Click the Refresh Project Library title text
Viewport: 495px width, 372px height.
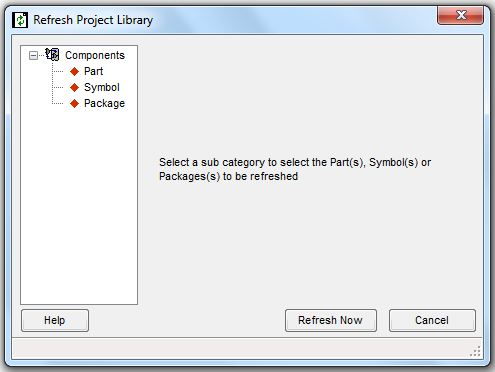(93, 20)
